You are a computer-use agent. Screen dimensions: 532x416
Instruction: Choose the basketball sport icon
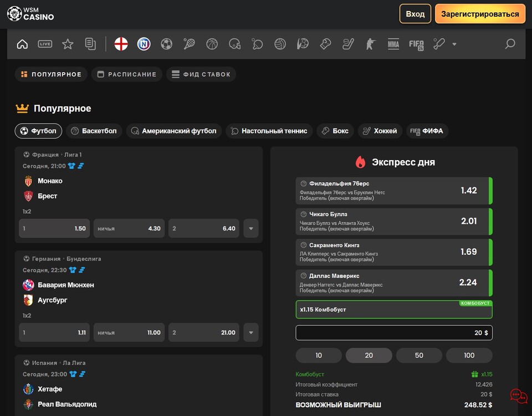[212, 44]
